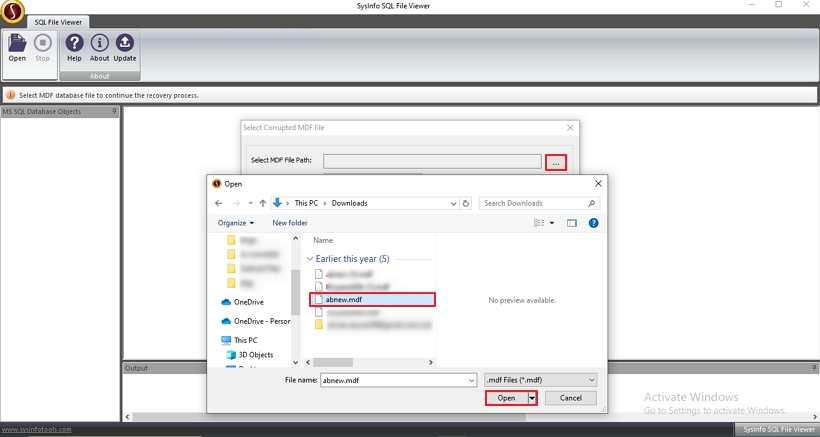Click the Cancel button
Viewport: 820px width, 437px height.
click(571, 398)
